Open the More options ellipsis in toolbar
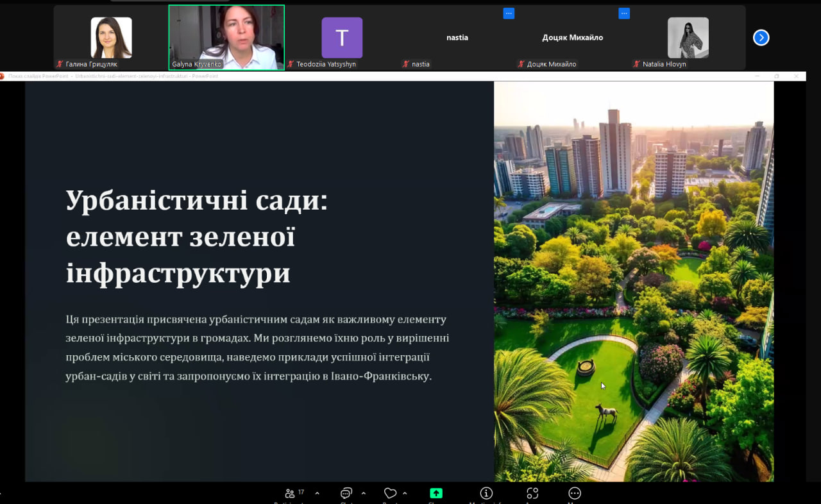821x504 pixels. (575, 493)
